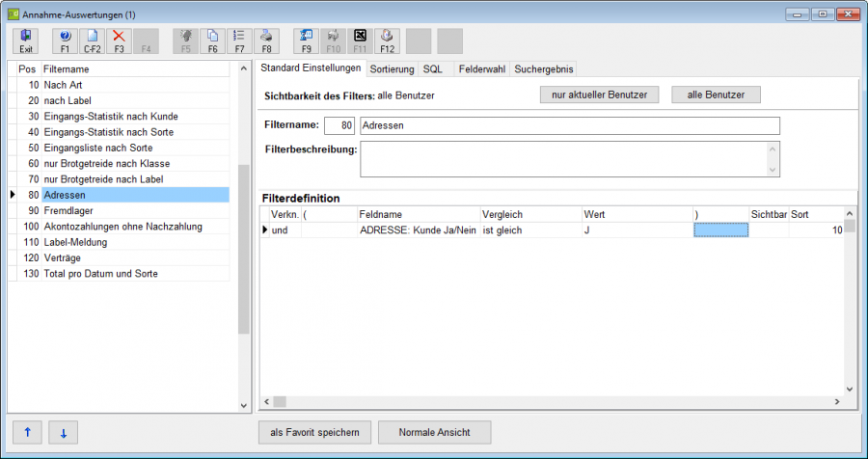The image size is (868, 459).
Task: Click the F12 toolbar icon
Action: coord(388,41)
